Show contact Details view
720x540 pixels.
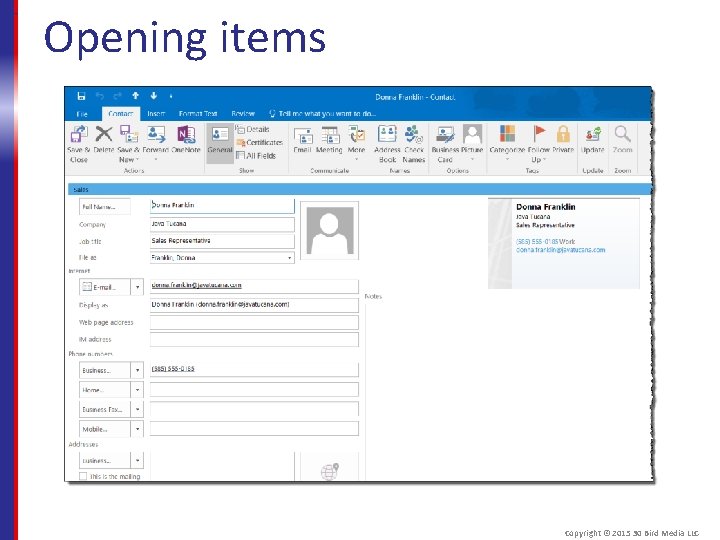pyautogui.click(x=253, y=129)
